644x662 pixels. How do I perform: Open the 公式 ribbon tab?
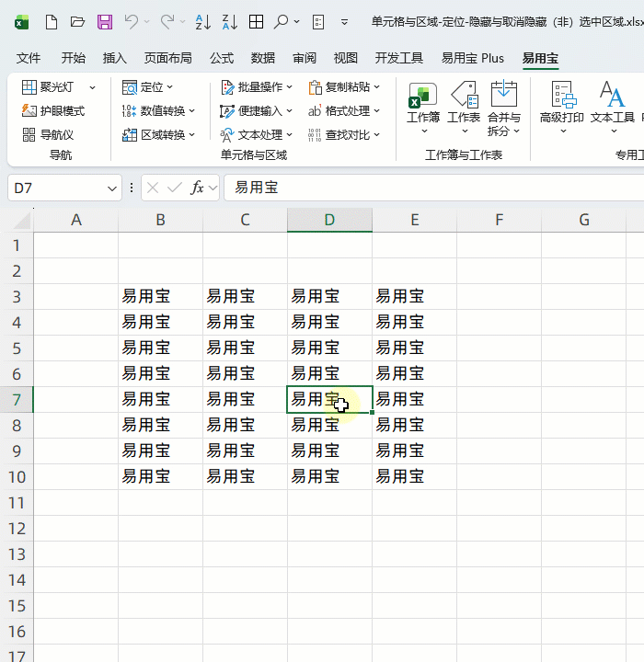[x=222, y=58]
